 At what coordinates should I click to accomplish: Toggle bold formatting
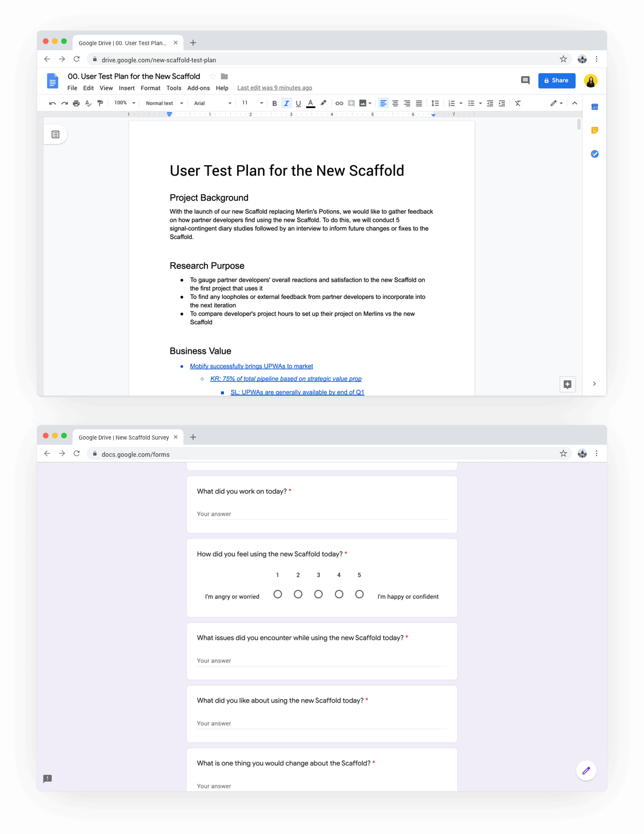coord(274,103)
